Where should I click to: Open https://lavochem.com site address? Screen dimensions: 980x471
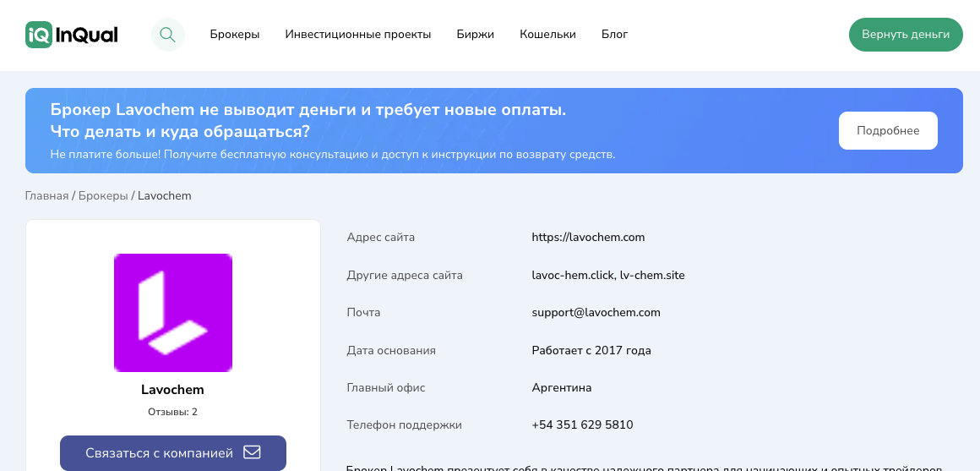click(588, 238)
